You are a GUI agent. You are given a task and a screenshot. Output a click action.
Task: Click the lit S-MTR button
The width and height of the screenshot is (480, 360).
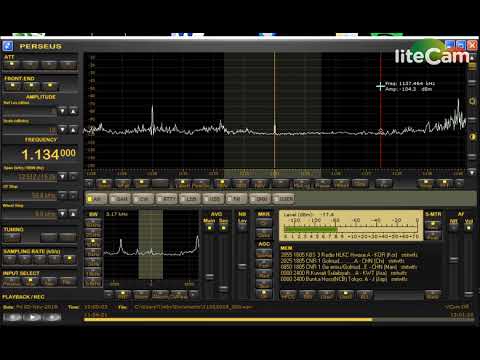click(433, 225)
